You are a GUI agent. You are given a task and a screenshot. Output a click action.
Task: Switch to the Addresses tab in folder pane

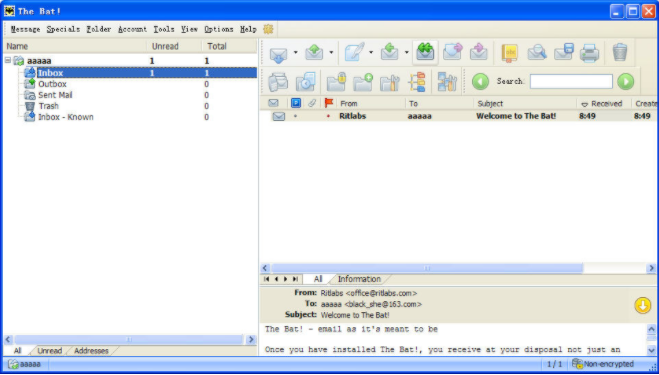point(91,351)
